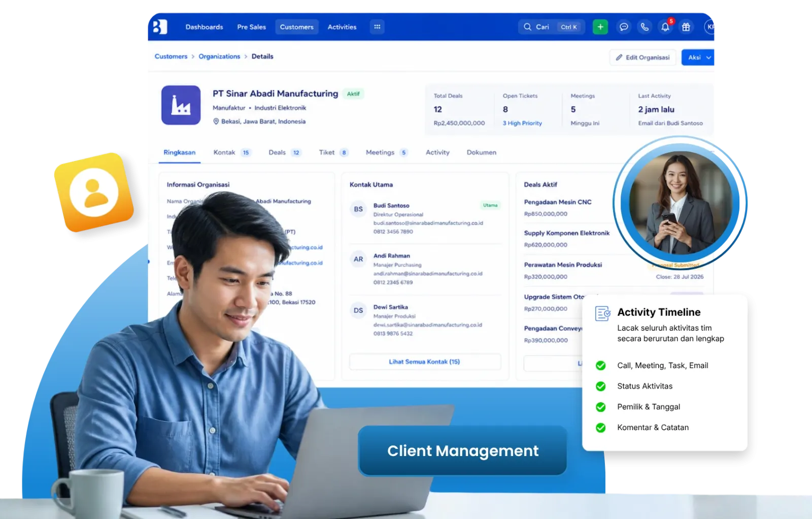The image size is (812, 519).
Task: Switch to the Meetings tab
Action: point(387,152)
